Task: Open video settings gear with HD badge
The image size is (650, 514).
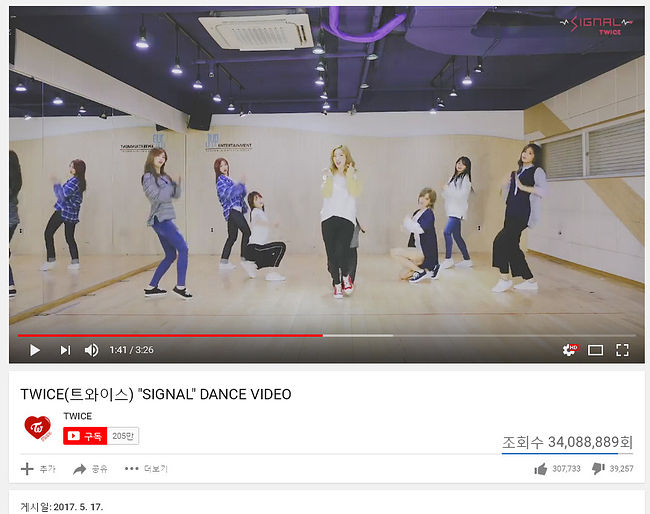Action: click(570, 350)
